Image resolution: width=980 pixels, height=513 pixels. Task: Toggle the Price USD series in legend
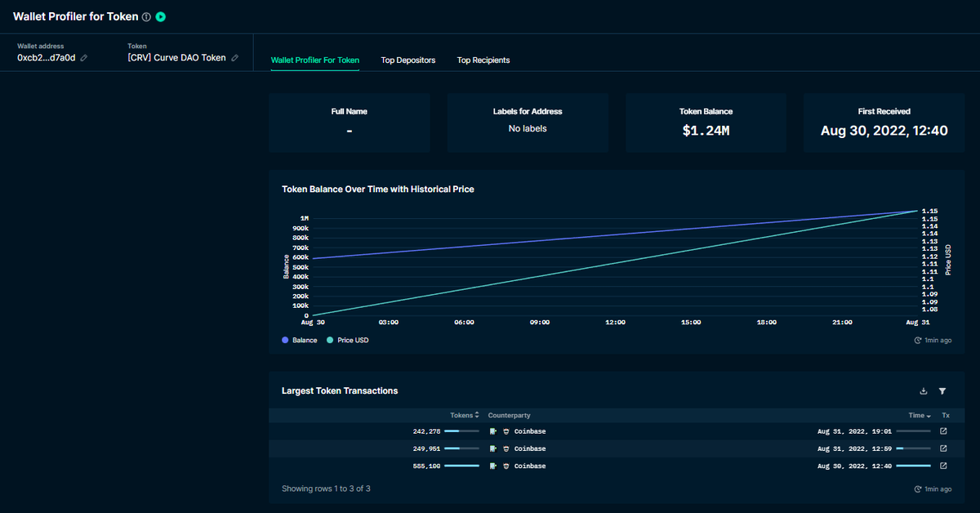[348, 340]
